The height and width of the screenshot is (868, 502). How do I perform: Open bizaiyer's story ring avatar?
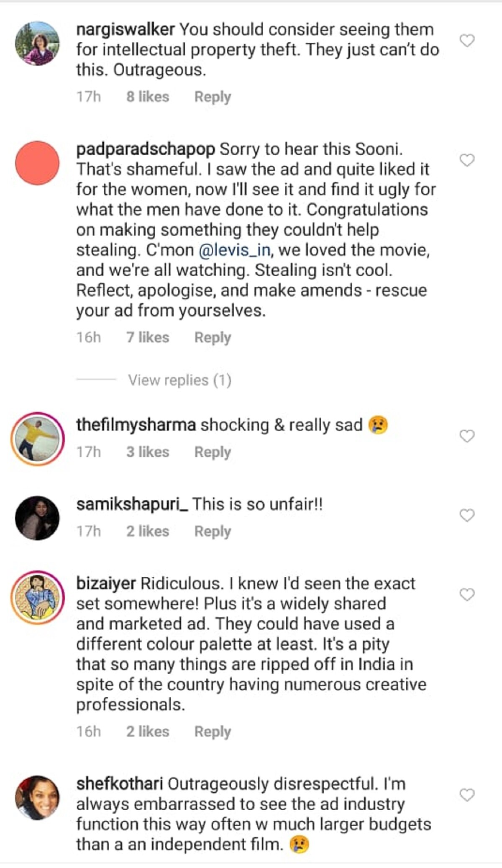tap(37, 597)
